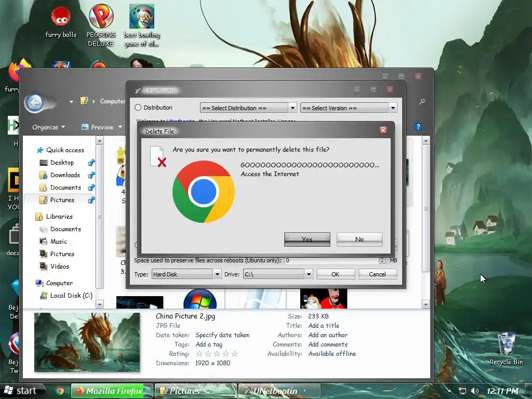Image resolution: width=532 pixels, height=399 pixels.
Task: Click Add comments field
Action: (328, 344)
